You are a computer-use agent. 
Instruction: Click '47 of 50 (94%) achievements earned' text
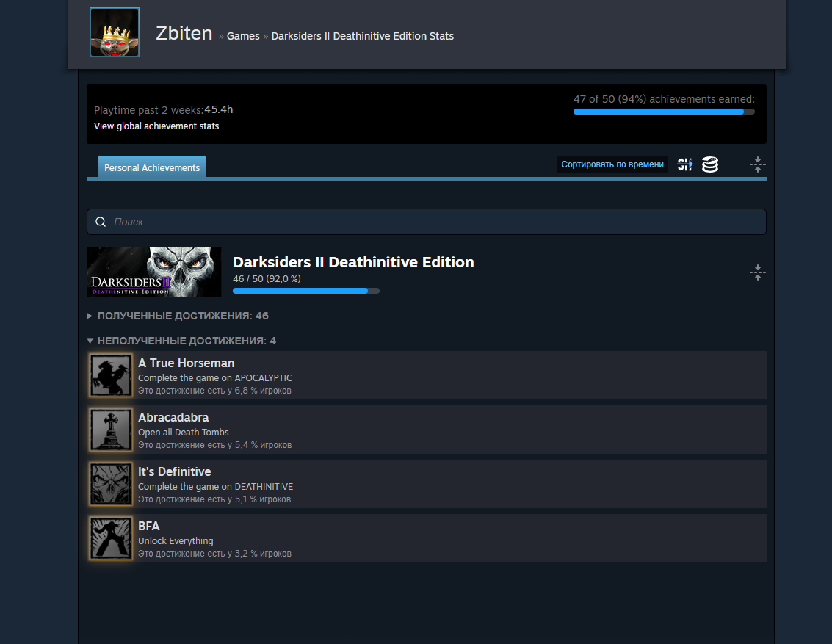pos(664,99)
